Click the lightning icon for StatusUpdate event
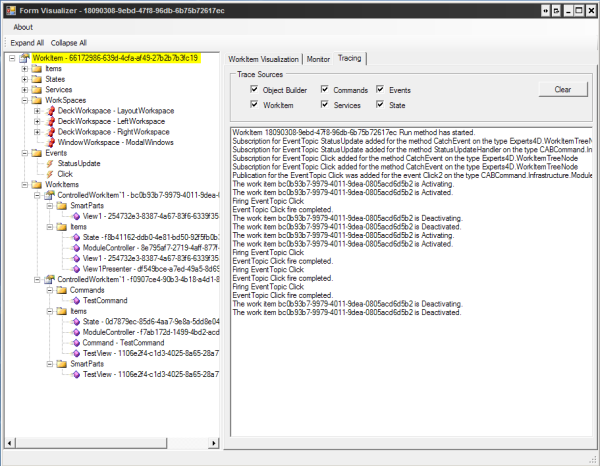 [x=49, y=164]
